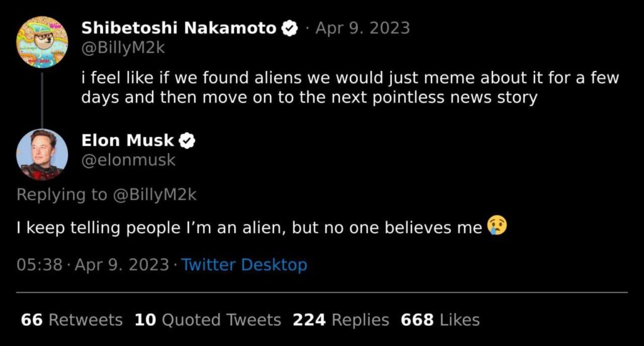Click @BillyM2k in the Replying to line
Image resolution: width=644 pixels, height=346 pixels.
155,195
